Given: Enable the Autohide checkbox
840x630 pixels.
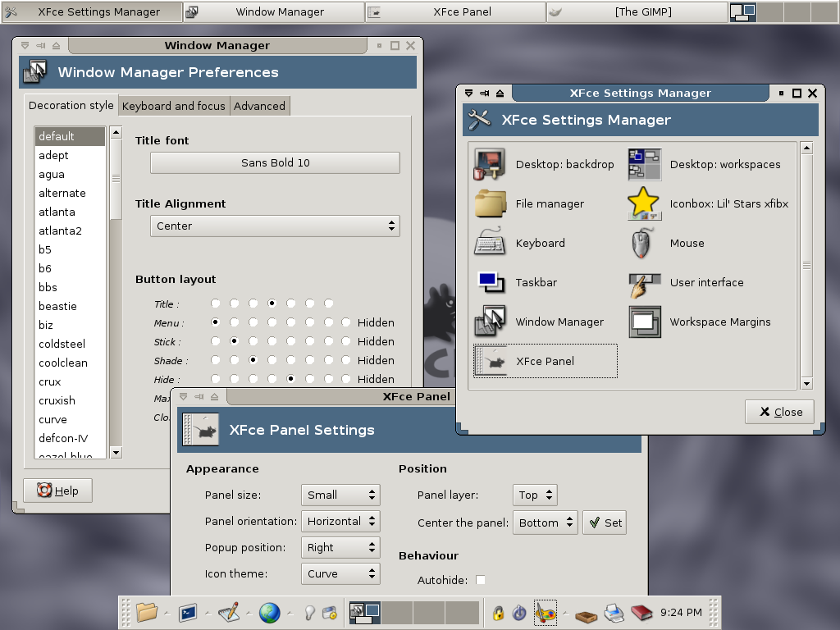Looking at the screenshot, I should 481,580.
